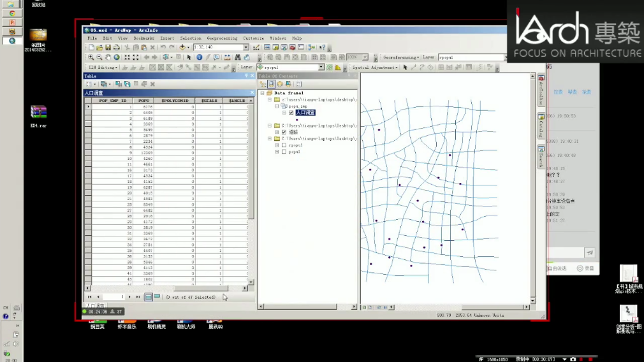Expand the popul layer node
This screenshot has height=362, width=644.
[277, 152]
